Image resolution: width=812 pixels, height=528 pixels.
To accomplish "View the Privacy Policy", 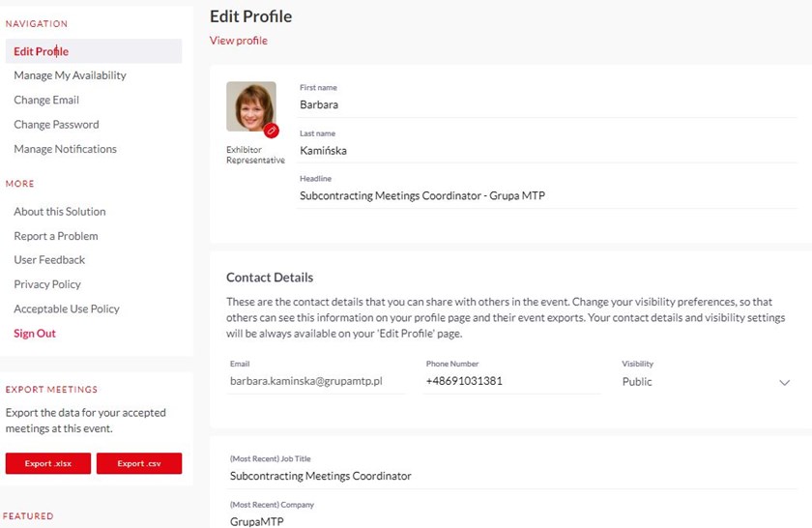I will coord(47,284).
